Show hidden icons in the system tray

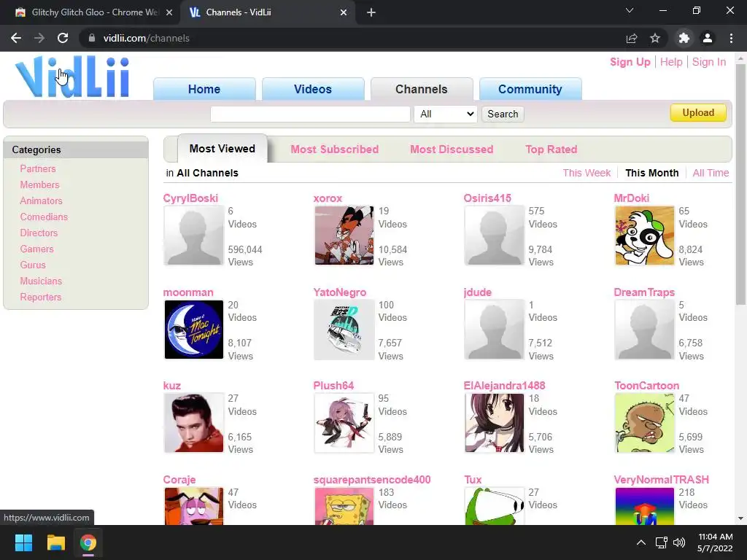coord(641,542)
